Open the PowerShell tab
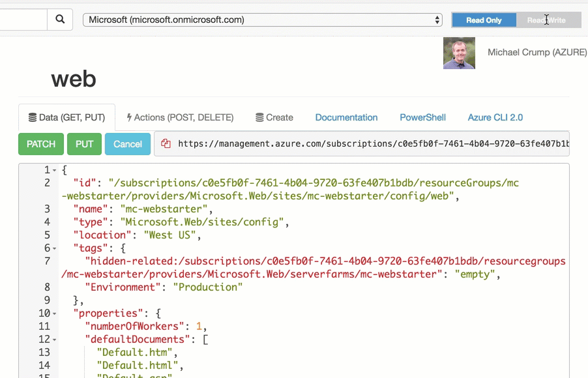This screenshot has width=588, height=378. click(422, 117)
